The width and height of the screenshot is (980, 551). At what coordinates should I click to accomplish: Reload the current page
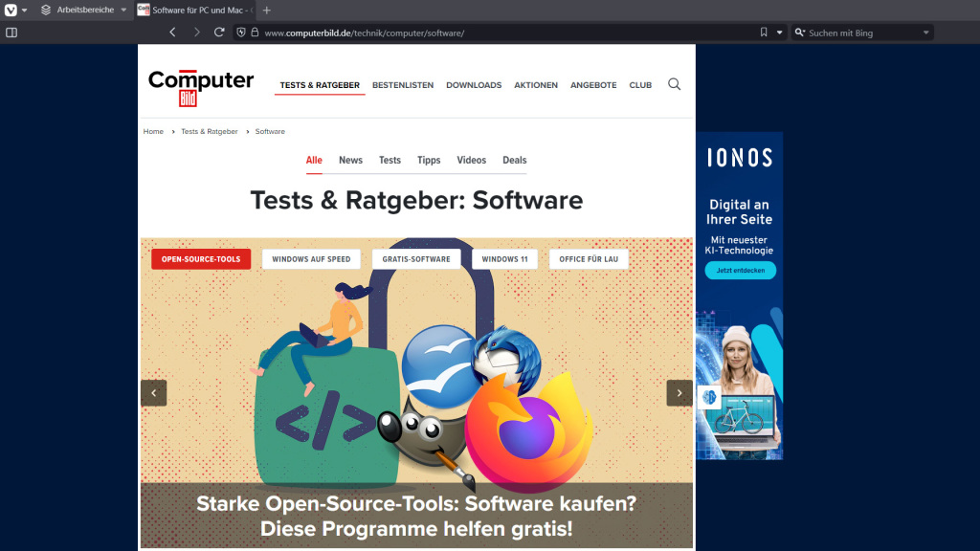219,33
